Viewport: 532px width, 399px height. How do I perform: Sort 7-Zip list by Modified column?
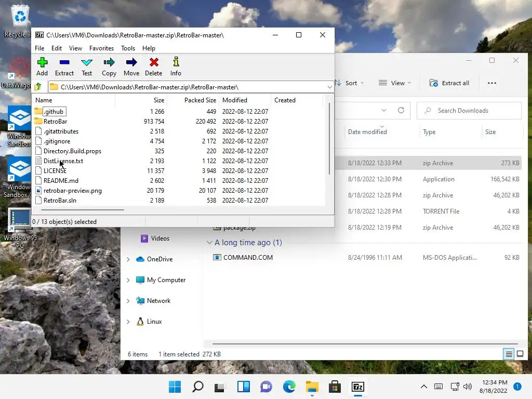245,100
